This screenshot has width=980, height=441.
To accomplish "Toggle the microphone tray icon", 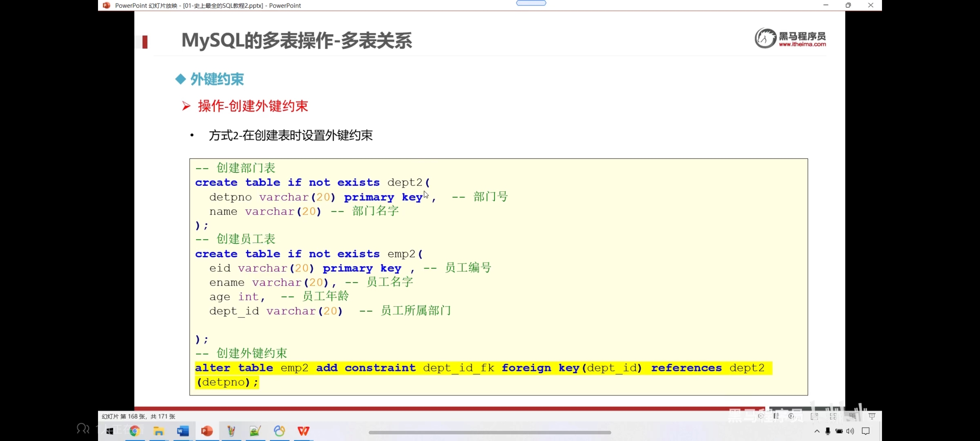I will click(827, 431).
